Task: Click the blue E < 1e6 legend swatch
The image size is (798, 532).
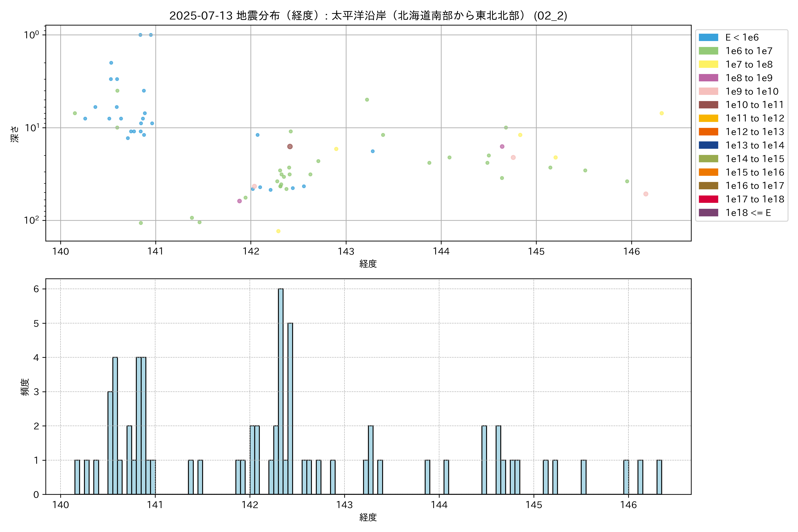Action: (708, 37)
